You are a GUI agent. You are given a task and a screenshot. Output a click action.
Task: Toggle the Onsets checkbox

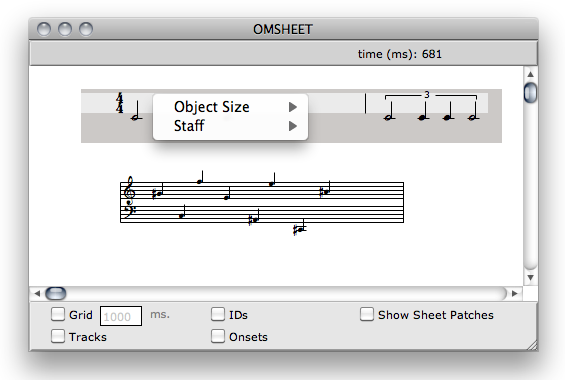tap(218, 336)
